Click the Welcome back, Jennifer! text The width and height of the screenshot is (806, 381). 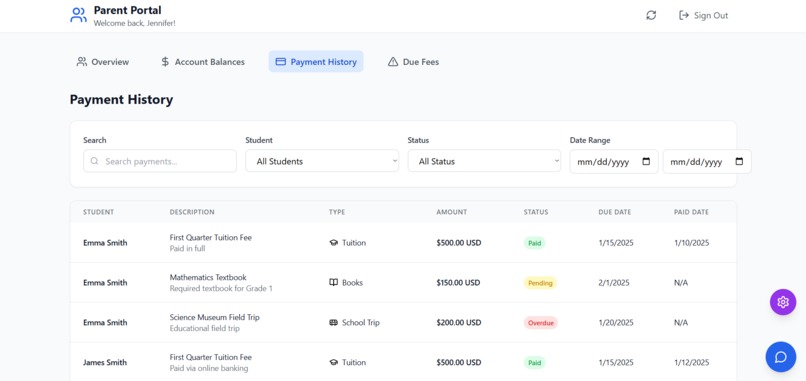pos(135,23)
